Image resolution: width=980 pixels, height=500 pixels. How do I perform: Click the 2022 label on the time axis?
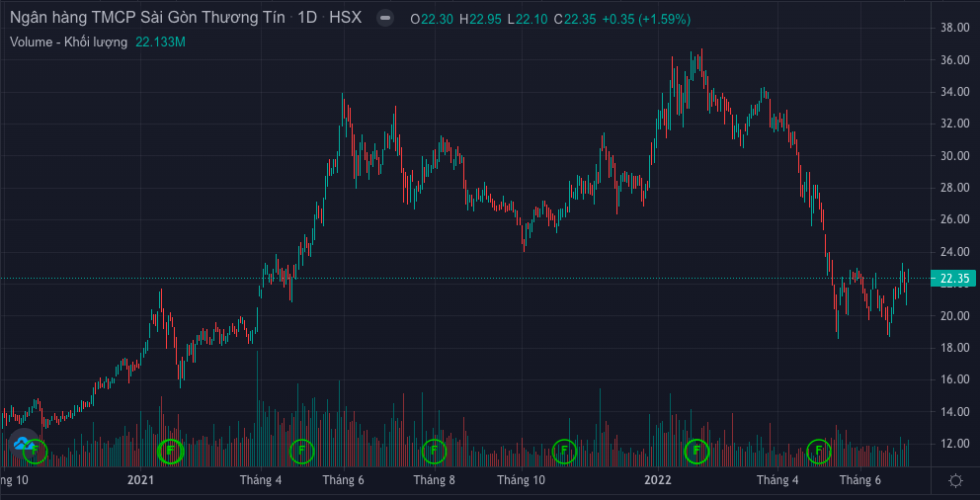click(x=658, y=480)
